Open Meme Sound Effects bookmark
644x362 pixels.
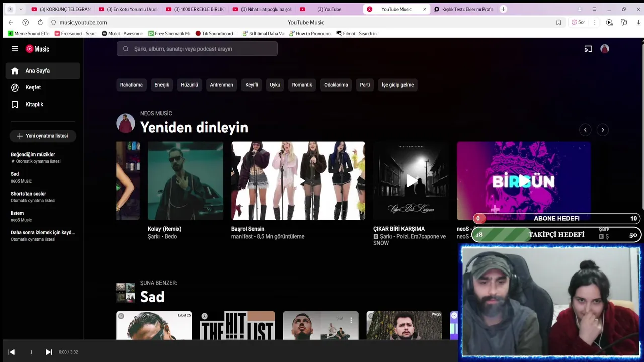(29, 34)
